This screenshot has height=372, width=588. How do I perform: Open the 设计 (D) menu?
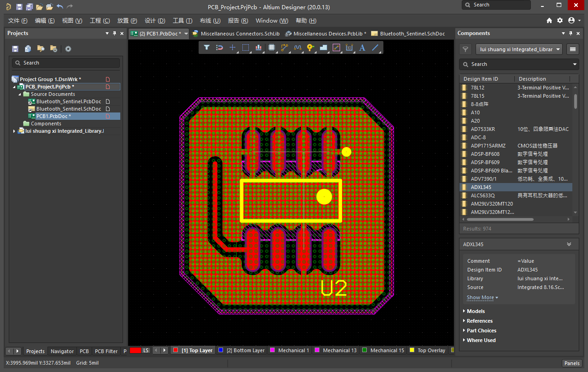tap(155, 21)
